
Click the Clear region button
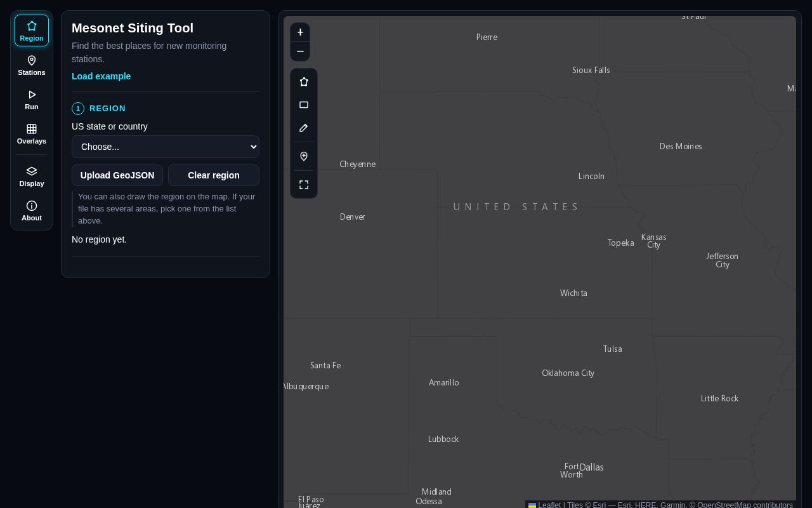214,175
